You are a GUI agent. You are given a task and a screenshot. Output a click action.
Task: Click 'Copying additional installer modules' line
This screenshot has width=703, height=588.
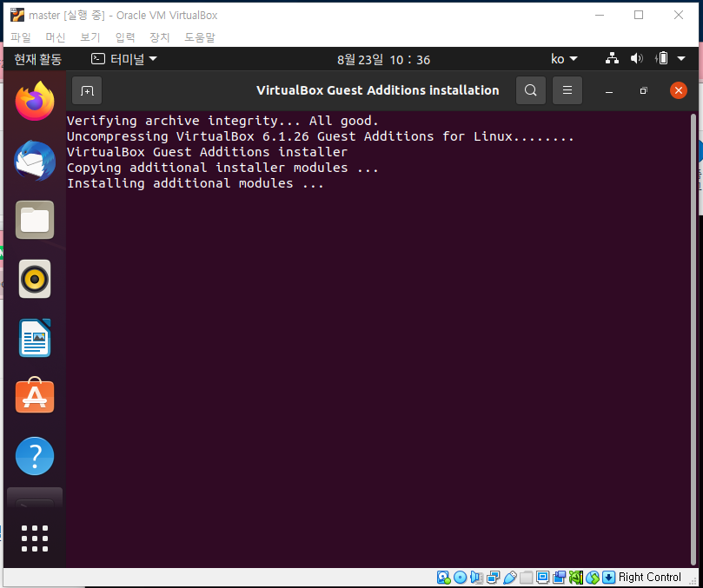[222, 168]
